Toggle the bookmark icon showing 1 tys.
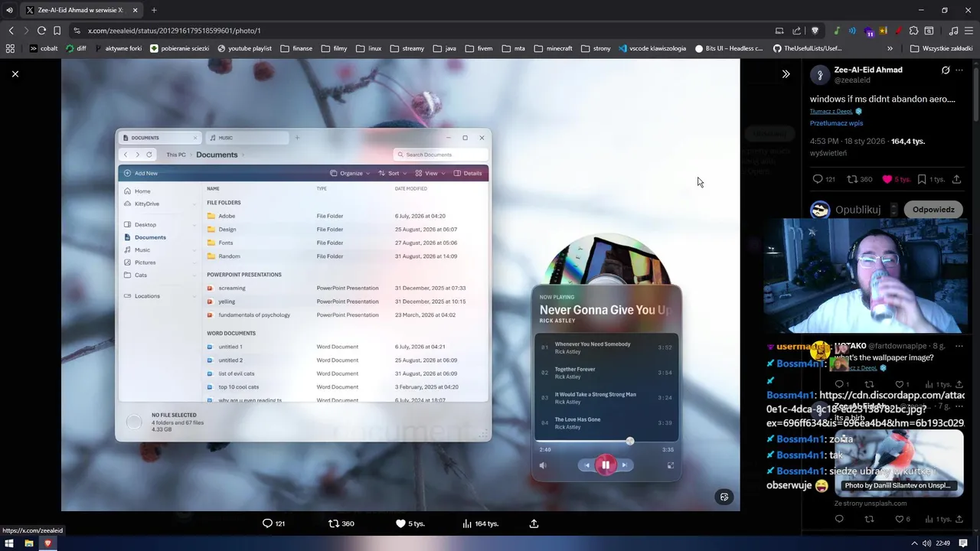 click(922, 179)
